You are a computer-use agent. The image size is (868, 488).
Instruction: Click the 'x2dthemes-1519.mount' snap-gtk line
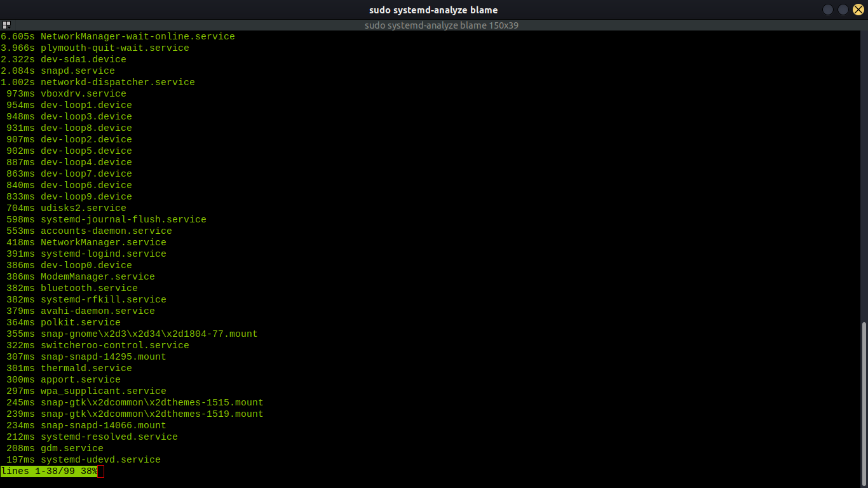tap(152, 414)
